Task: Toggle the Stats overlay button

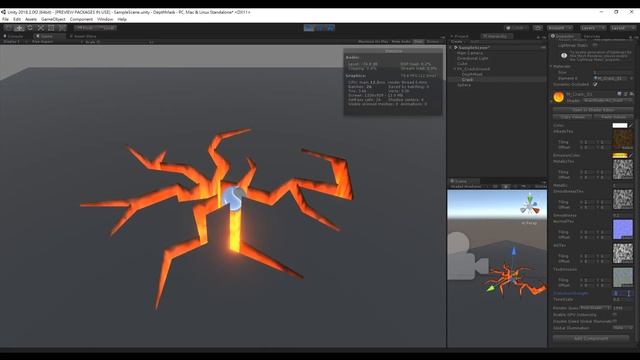Action: click(x=418, y=42)
